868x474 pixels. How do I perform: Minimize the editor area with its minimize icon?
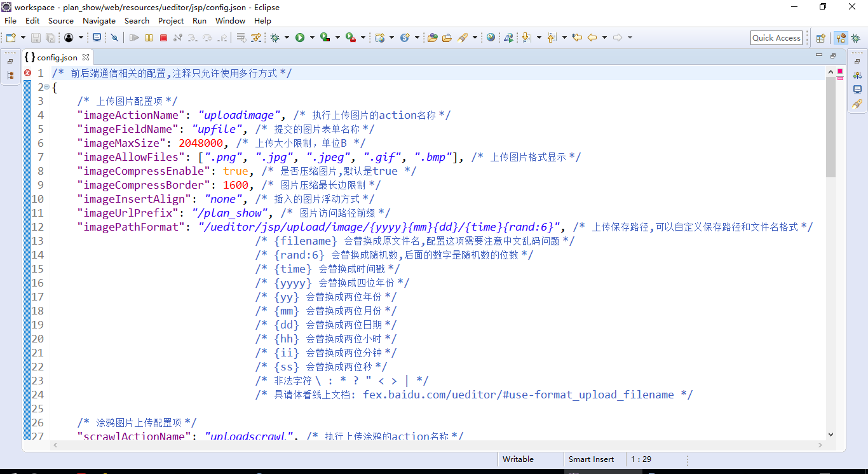(x=818, y=56)
